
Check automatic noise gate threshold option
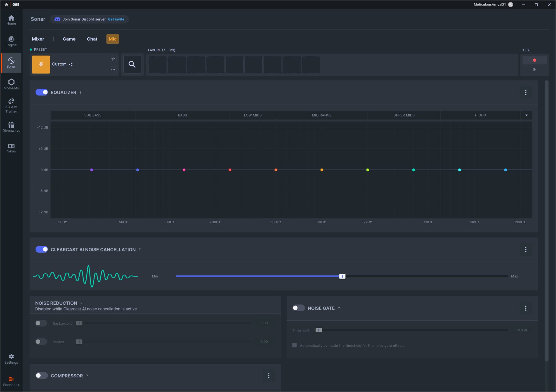click(x=295, y=345)
